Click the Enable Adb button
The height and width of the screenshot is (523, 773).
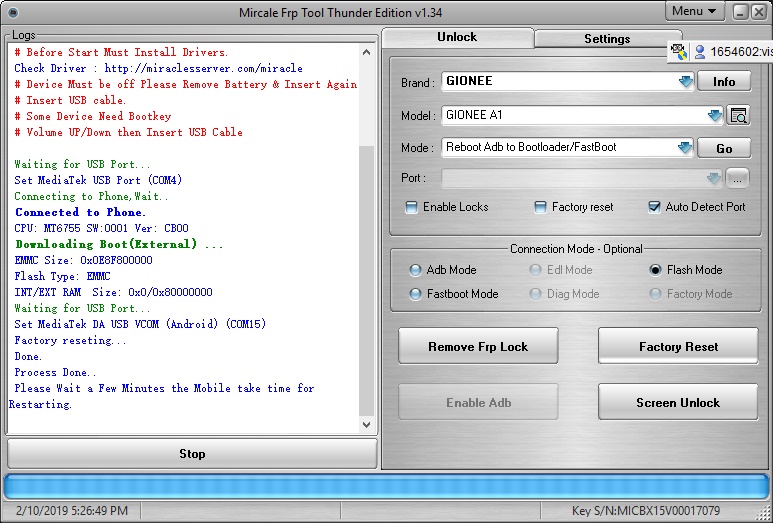click(478, 403)
